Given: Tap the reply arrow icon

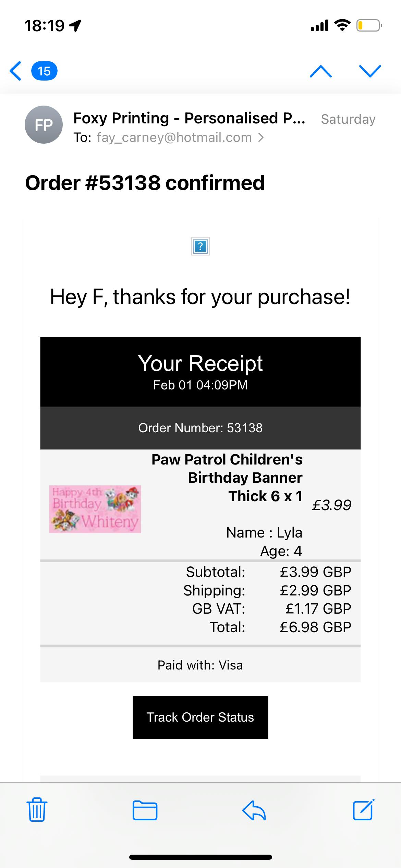Looking at the screenshot, I should tap(254, 810).
